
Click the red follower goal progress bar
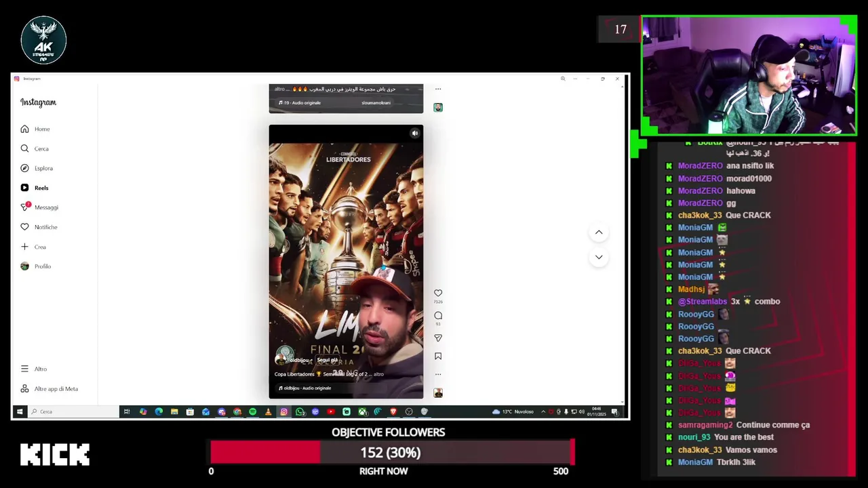point(265,452)
